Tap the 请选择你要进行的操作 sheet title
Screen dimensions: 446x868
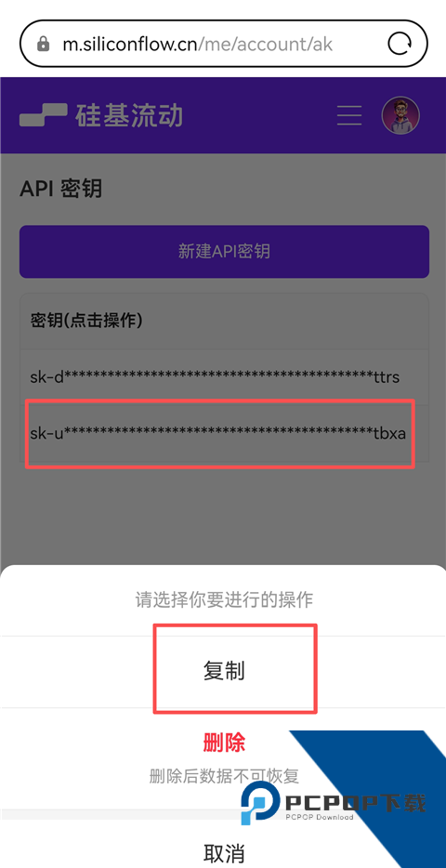[224, 599]
